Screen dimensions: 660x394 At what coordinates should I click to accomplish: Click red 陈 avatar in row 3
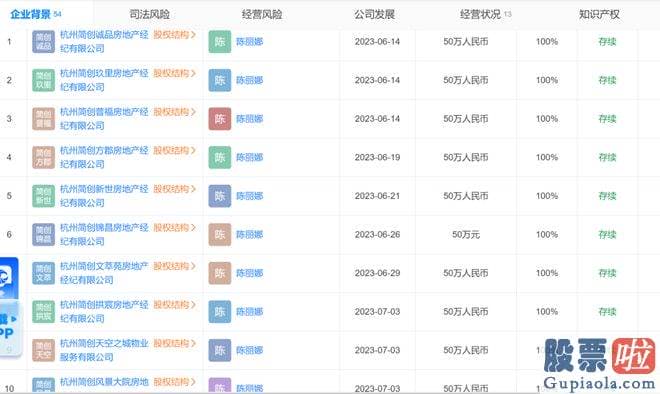(220, 119)
